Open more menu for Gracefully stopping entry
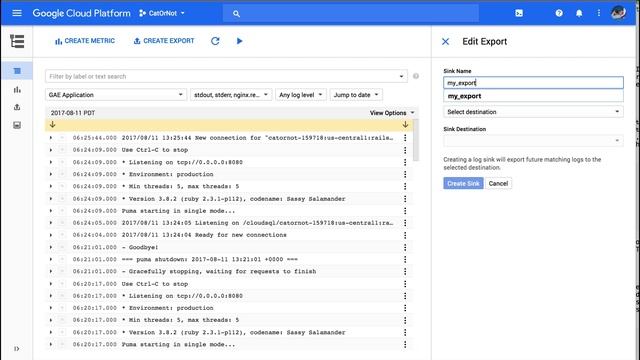 click(405, 271)
